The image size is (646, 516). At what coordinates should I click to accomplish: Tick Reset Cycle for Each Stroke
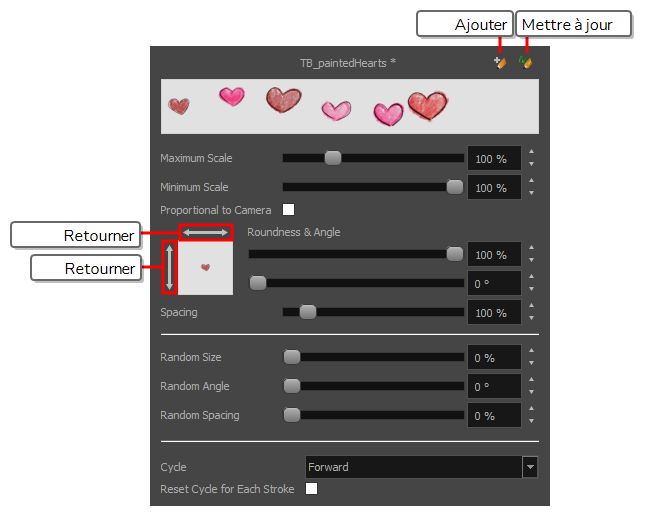311,489
